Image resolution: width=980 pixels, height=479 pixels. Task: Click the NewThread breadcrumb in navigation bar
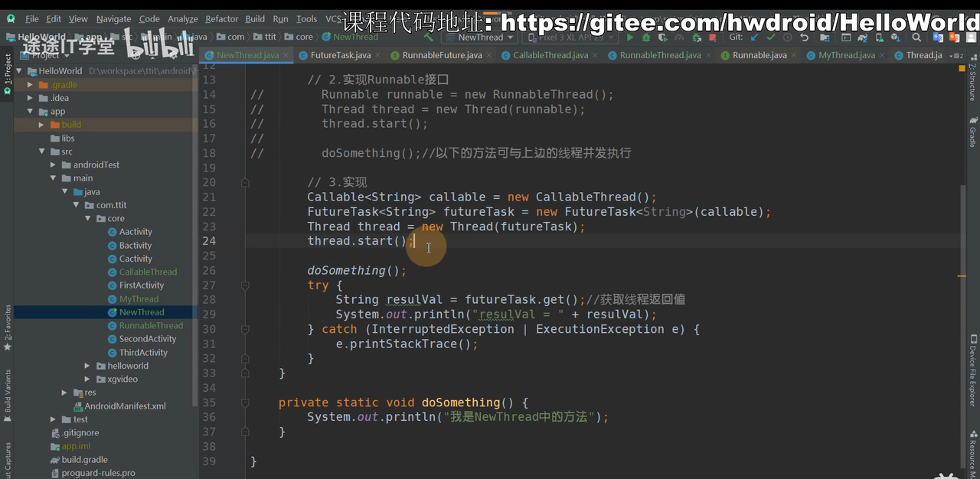pyautogui.click(x=350, y=37)
